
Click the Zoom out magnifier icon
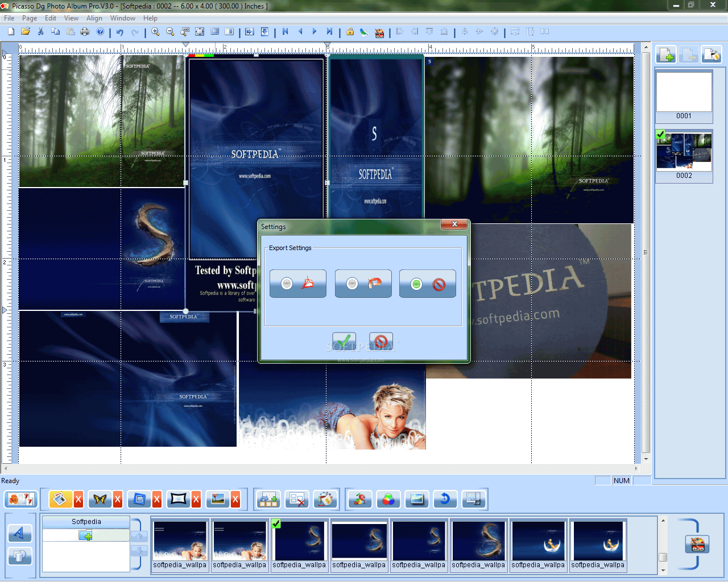pos(170,32)
